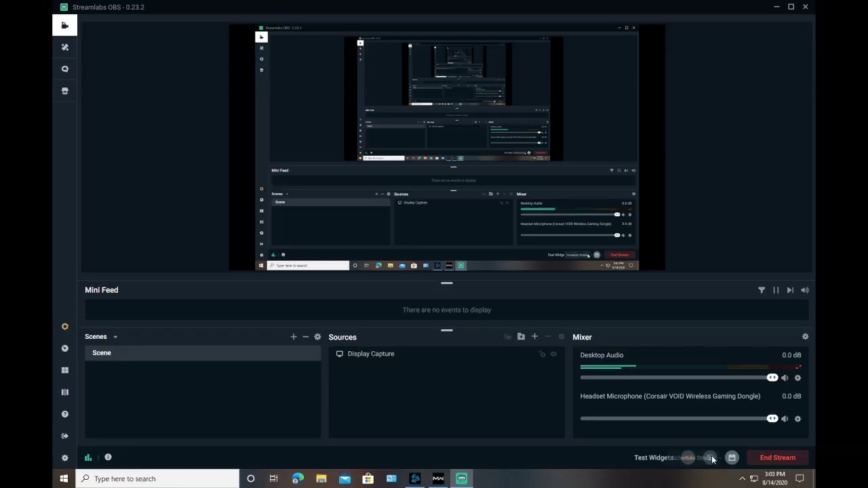The image size is (868, 488).
Task: Pause the Mini Feed alert queue
Action: (776, 290)
